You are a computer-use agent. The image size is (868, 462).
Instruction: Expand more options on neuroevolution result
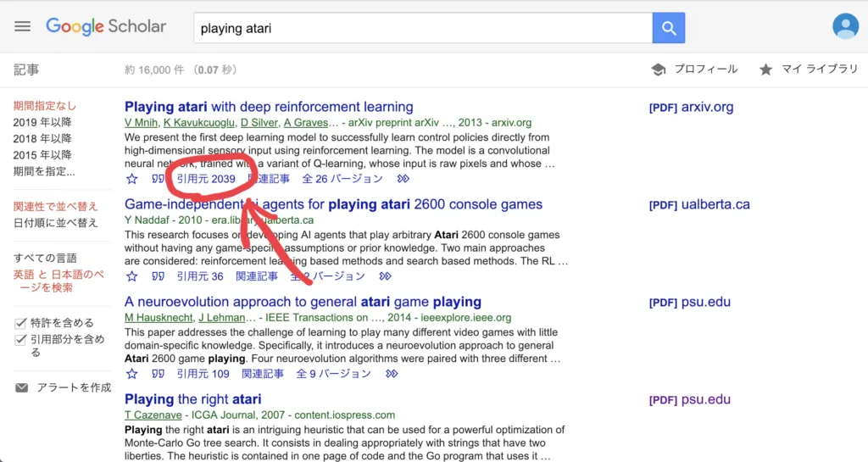click(x=392, y=374)
